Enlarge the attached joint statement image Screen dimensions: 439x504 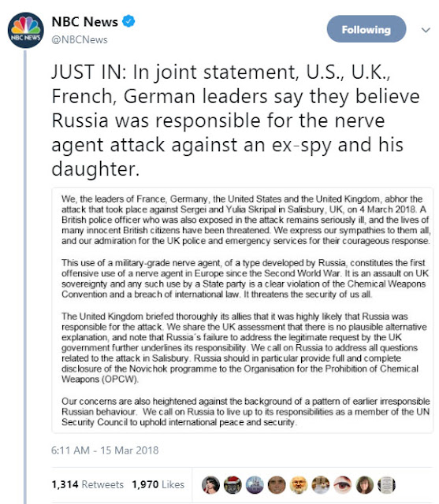[242, 310]
